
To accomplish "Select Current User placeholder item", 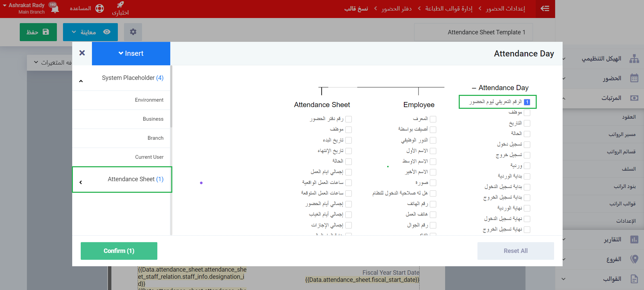I will 149,157.
